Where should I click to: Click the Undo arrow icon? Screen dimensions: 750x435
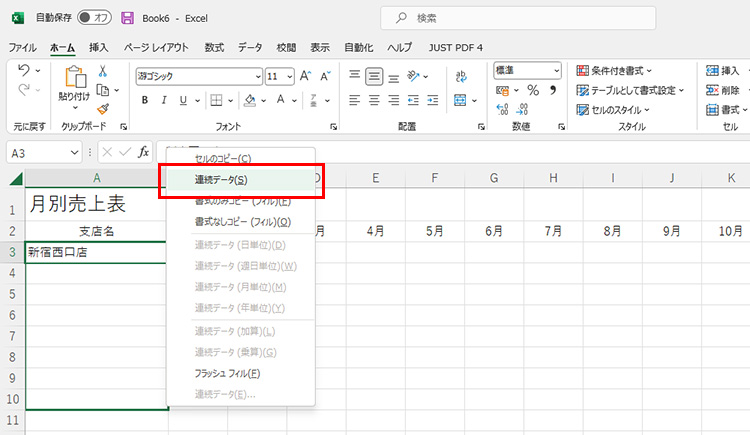click(24, 71)
